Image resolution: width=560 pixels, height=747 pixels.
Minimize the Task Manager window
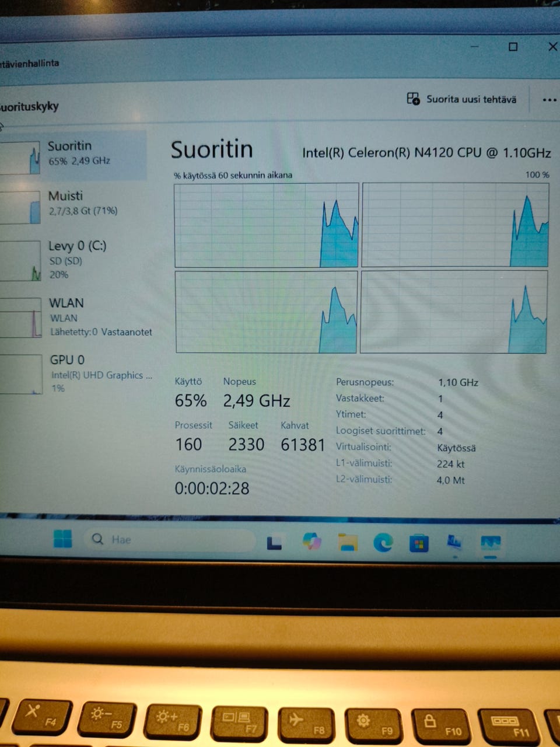(475, 47)
